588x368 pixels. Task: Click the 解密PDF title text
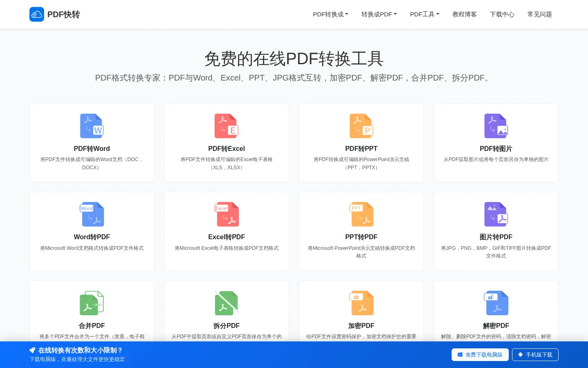(x=496, y=325)
